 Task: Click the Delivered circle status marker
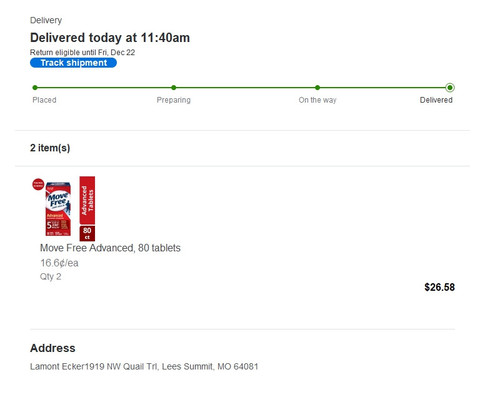(x=450, y=88)
